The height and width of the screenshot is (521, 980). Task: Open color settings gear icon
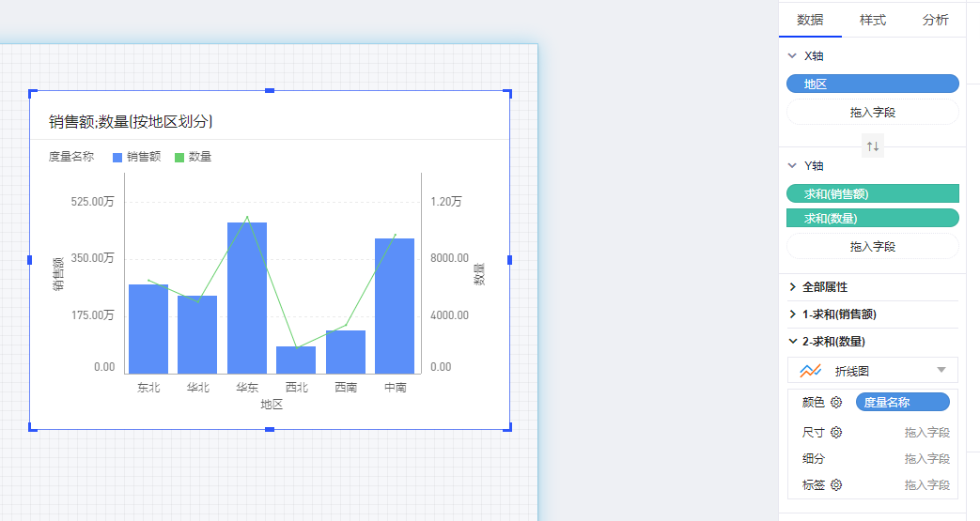point(836,403)
